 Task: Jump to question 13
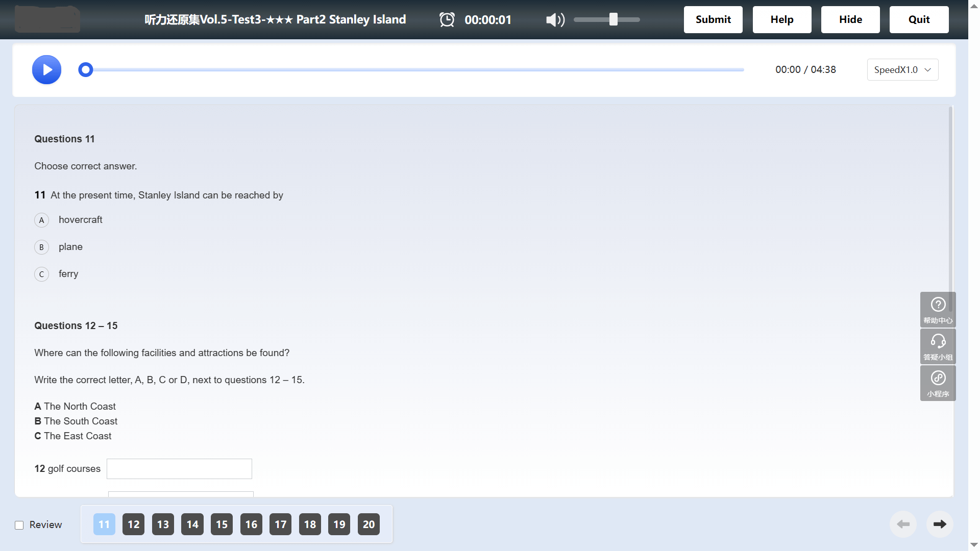[163, 524]
